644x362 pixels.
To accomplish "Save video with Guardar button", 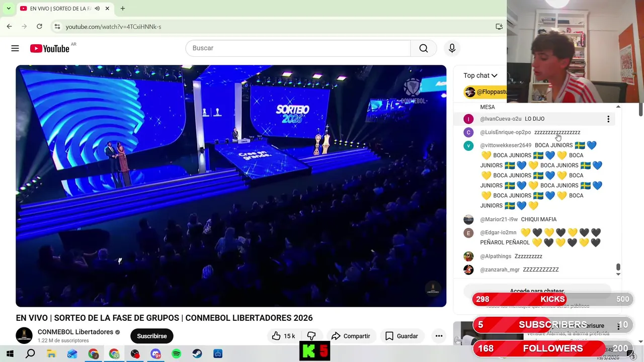I will (x=401, y=336).
